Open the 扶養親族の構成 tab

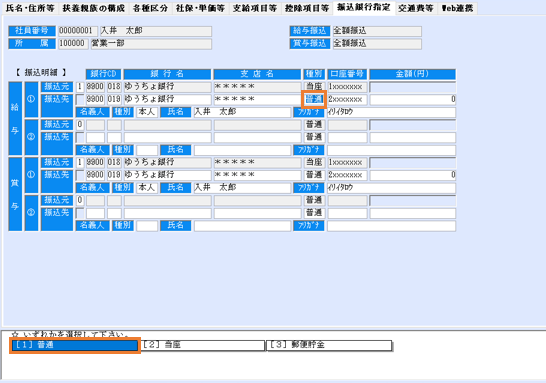pyautogui.click(x=93, y=8)
